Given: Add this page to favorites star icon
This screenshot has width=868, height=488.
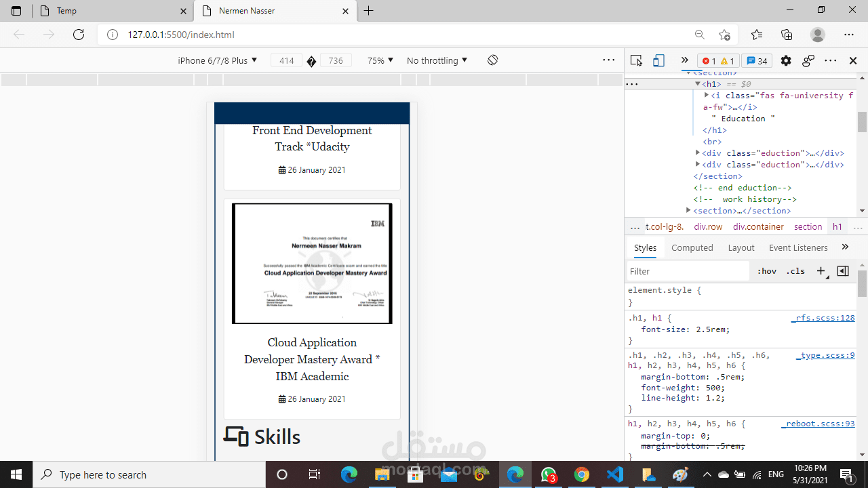Looking at the screenshot, I should coord(725,35).
